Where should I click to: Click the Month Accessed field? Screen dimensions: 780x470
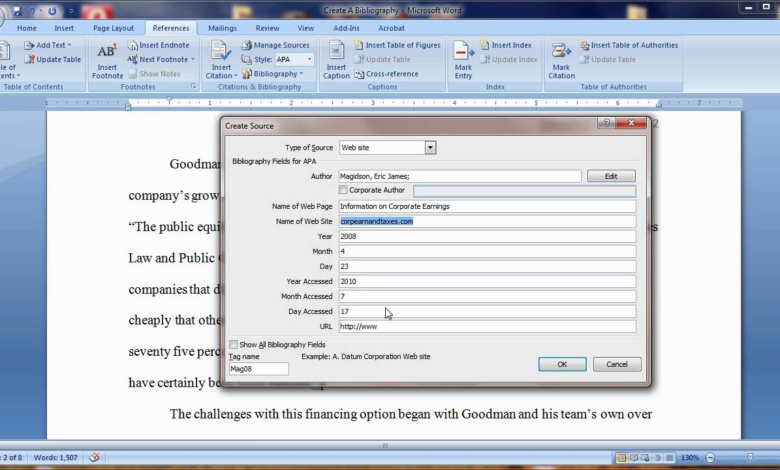488,296
